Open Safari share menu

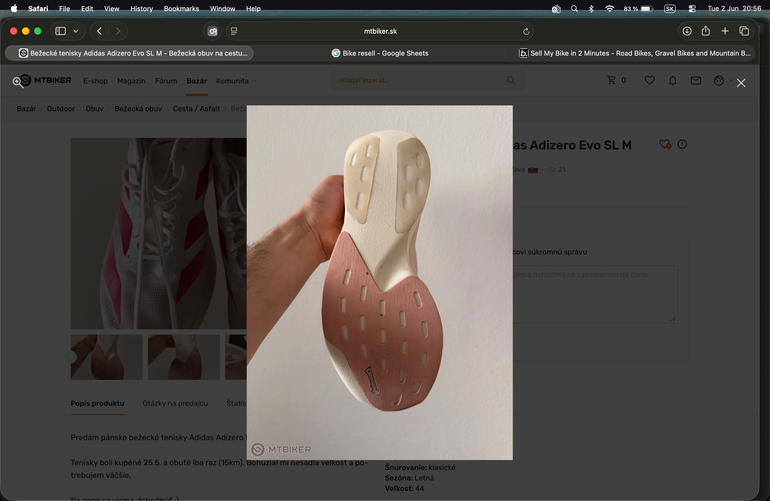tap(706, 31)
